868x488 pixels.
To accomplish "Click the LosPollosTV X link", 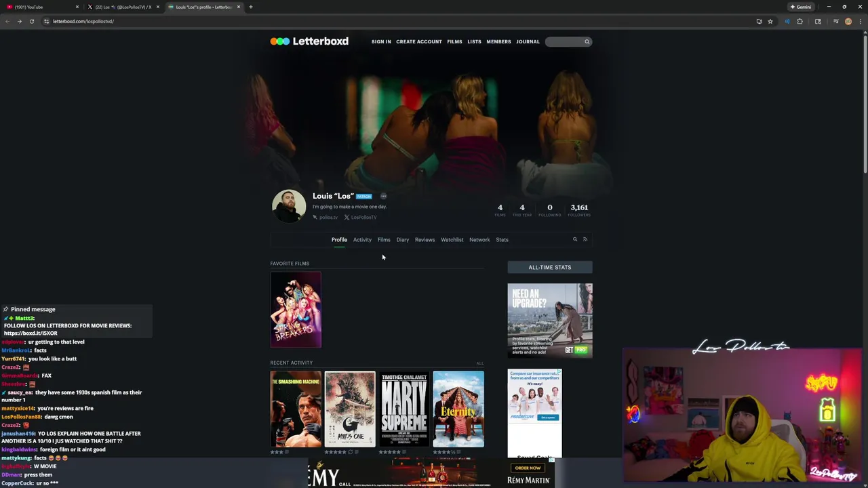I will 363,218.
